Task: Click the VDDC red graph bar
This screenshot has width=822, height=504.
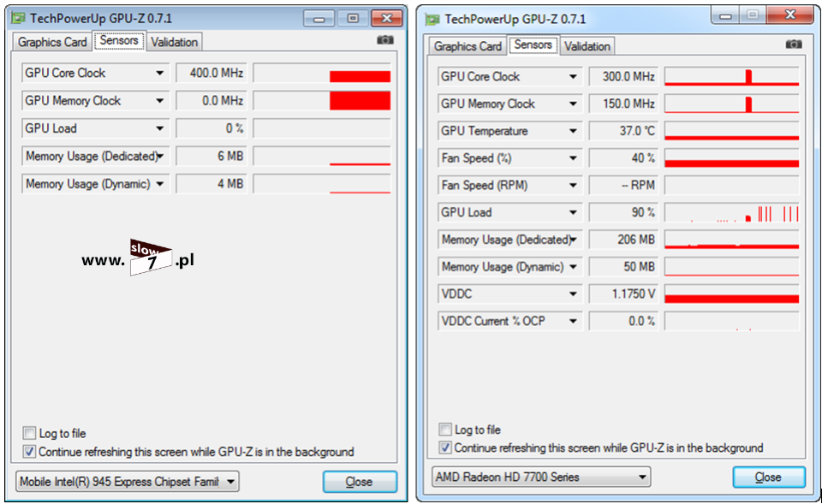Action: 731,298
